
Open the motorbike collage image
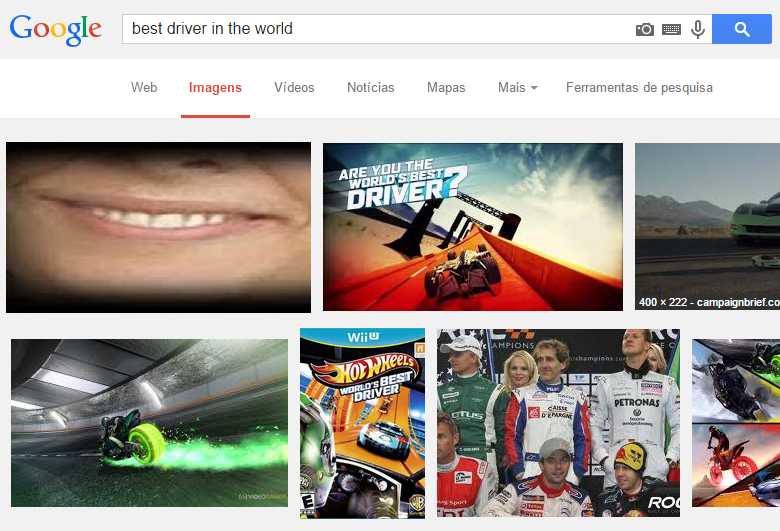pos(736,423)
